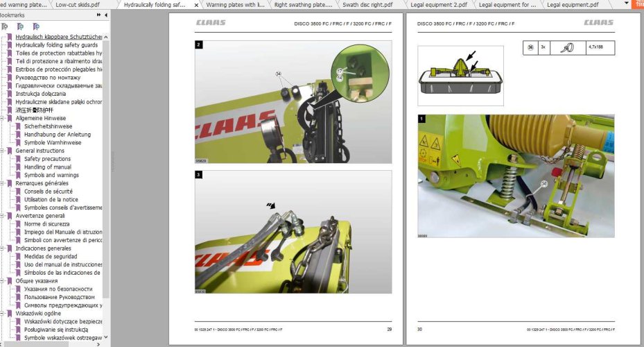Click bookmark panel scrollbar down arrow
The width and height of the screenshot is (644, 347).
(x=106, y=337)
